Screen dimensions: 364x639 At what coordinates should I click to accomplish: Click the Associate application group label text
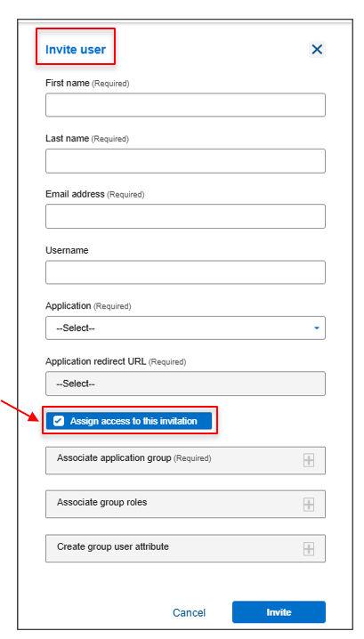pyautogui.click(x=114, y=457)
